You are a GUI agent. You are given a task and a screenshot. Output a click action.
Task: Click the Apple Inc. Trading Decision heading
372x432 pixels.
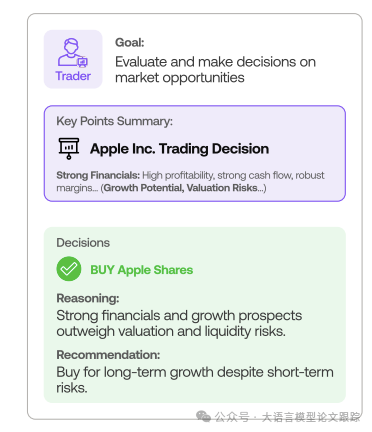pyautogui.click(x=180, y=149)
